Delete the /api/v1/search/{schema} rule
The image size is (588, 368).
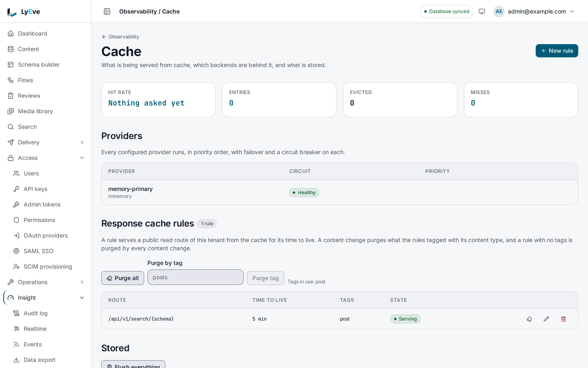563,319
